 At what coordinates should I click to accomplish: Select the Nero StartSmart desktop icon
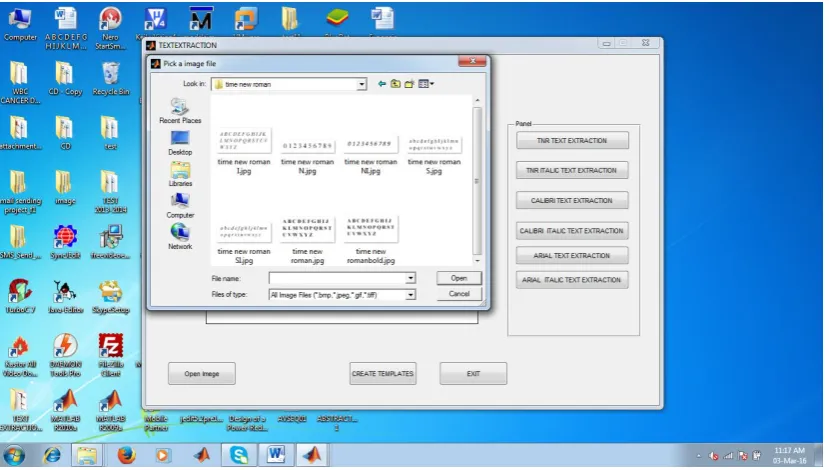pyautogui.click(x=110, y=28)
